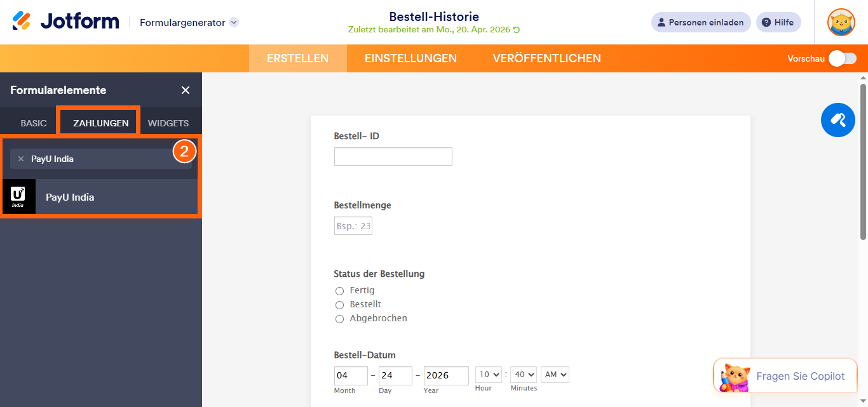The width and height of the screenshot is (868, 407).
Task: Clear the PayU India search filter
Action: (21, 158)
